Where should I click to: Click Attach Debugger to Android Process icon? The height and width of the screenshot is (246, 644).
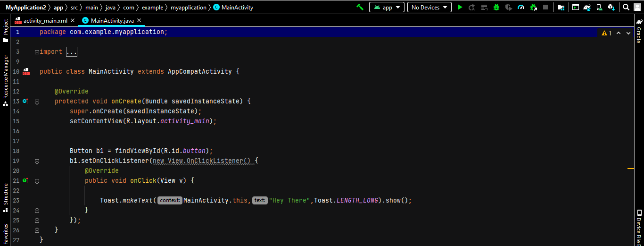[533, 7]
